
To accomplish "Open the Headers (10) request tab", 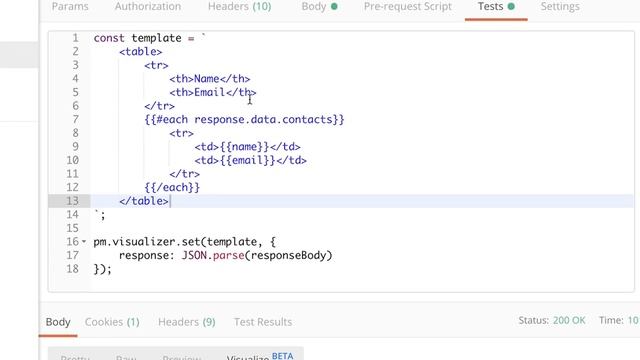I will [240, 7].
